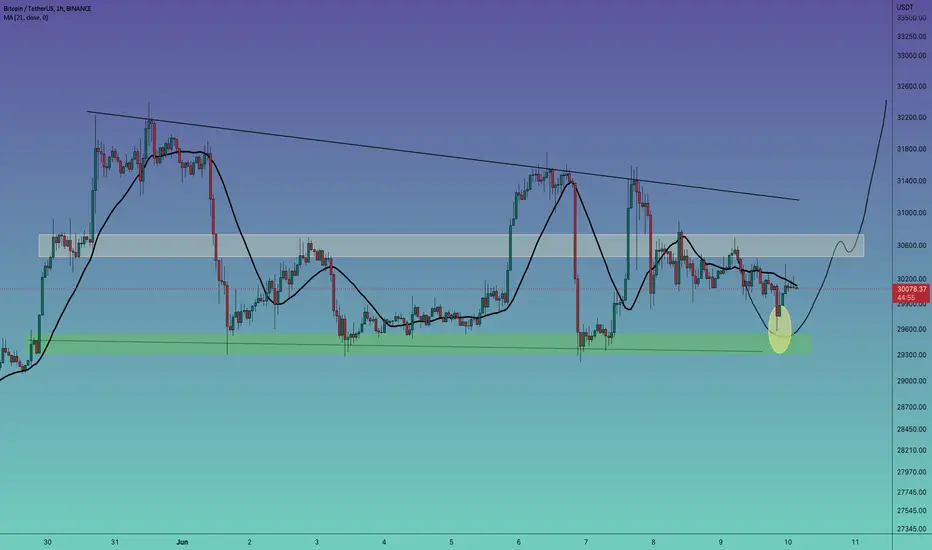The image size is (932, 550).
Task: Select the 31400.00 price axis label
Action: pos(911,181)
